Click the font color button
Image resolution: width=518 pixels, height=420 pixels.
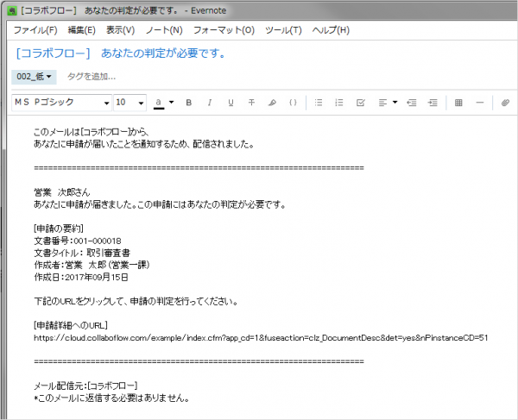click(x=159, y=103)
